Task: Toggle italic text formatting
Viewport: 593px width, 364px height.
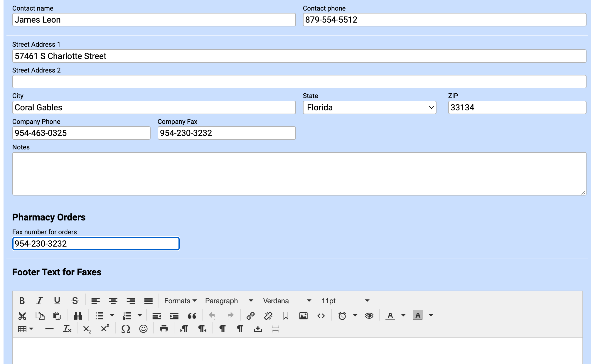Action: [x=39, y=301]
